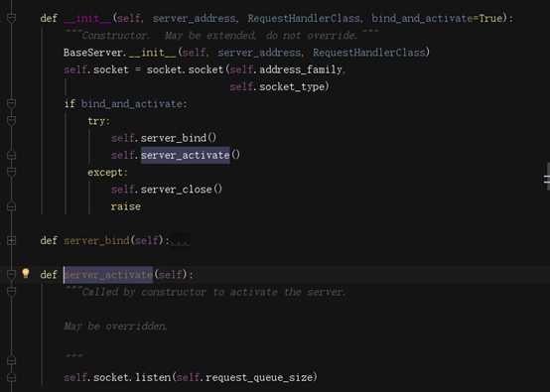Viewport: 550px width, 392px height.
Task: Click folded ellipsis after def server_bind(self):
Action: 181,241
